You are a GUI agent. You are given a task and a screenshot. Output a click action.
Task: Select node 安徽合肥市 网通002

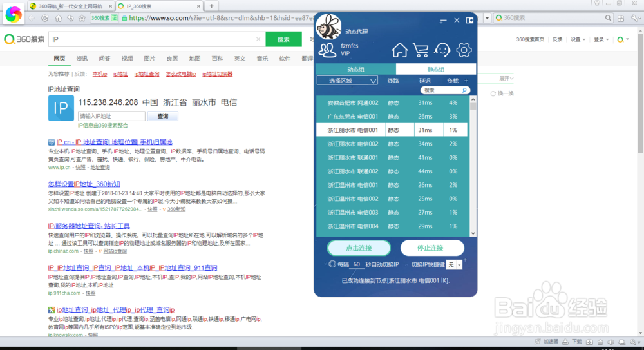tap(392, 103)
